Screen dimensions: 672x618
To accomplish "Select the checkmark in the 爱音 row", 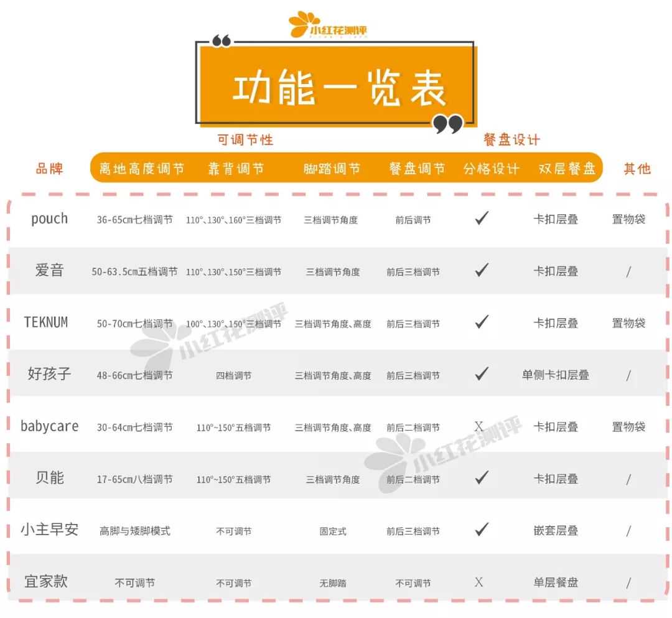I will pos(481,270).
